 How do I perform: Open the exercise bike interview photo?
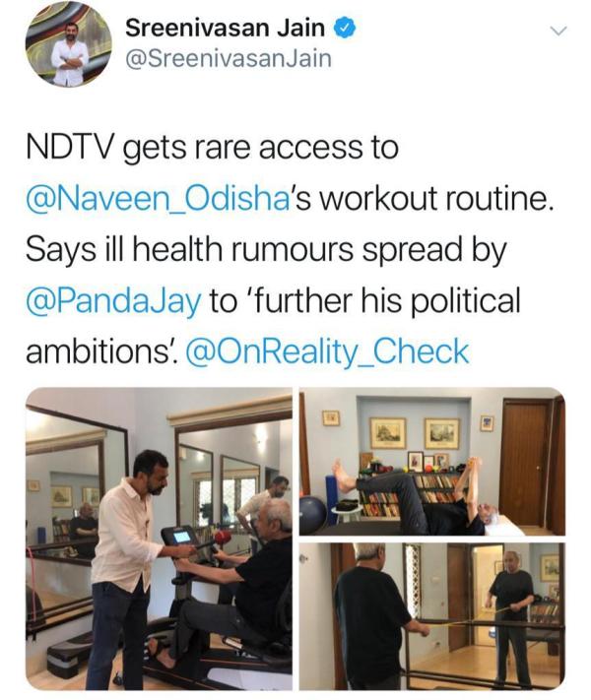[x=159, y=539]
